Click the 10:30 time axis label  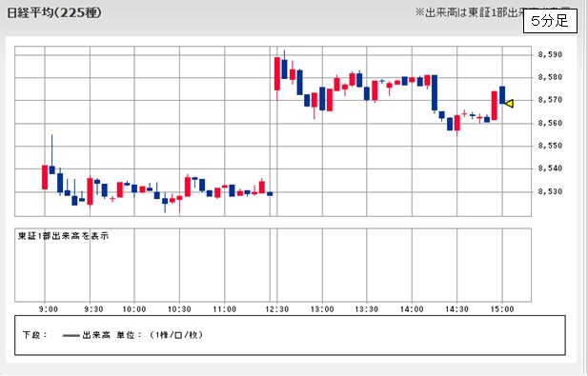click(179, 309)
